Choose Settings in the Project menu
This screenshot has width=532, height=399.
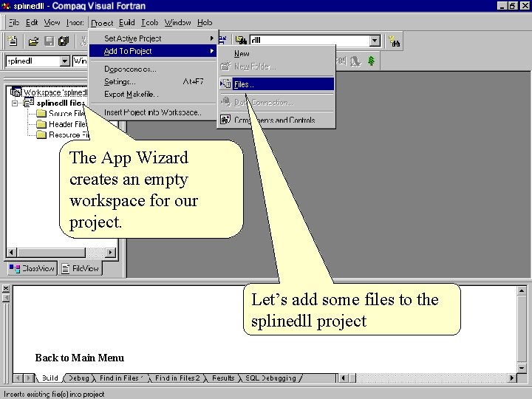pos(153,81)
